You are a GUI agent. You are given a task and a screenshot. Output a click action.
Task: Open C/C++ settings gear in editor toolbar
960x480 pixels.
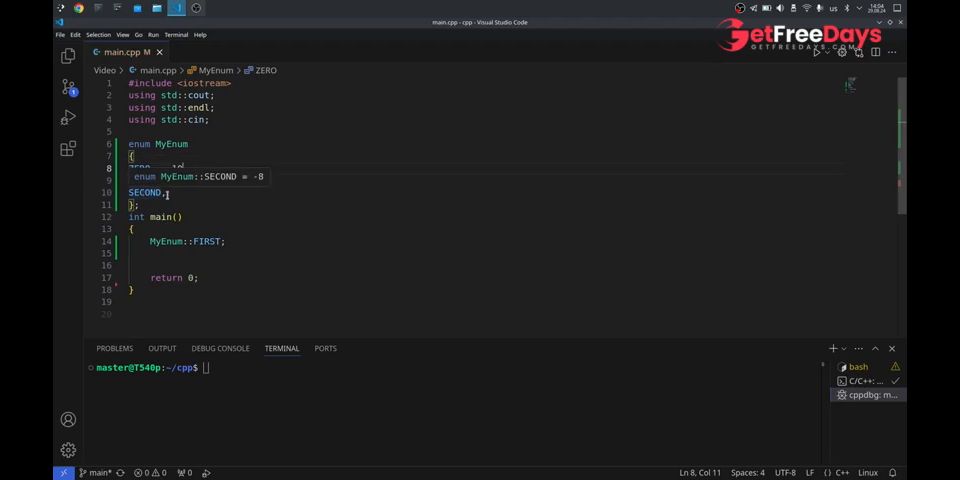(842, 52)
